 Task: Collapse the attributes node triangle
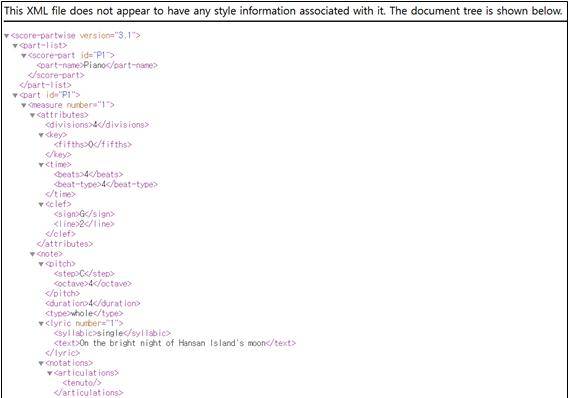pos(33,115)
